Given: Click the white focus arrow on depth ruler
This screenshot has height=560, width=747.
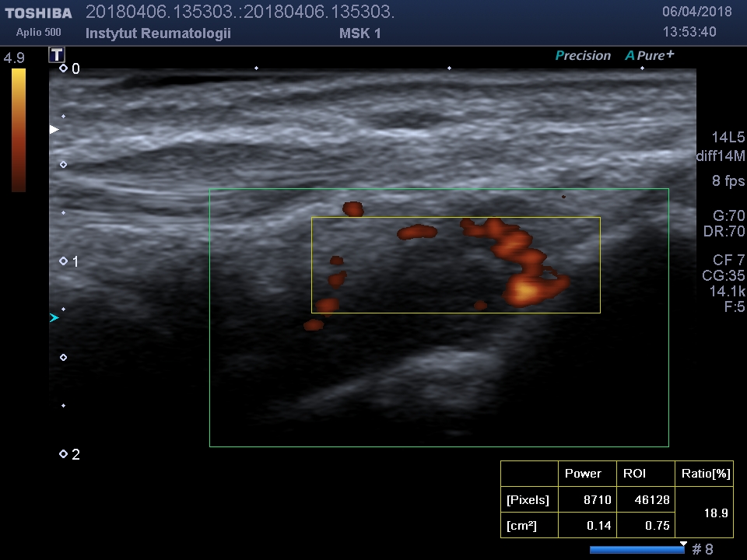Looking at the screenshot, I should (x=54, y=129).
